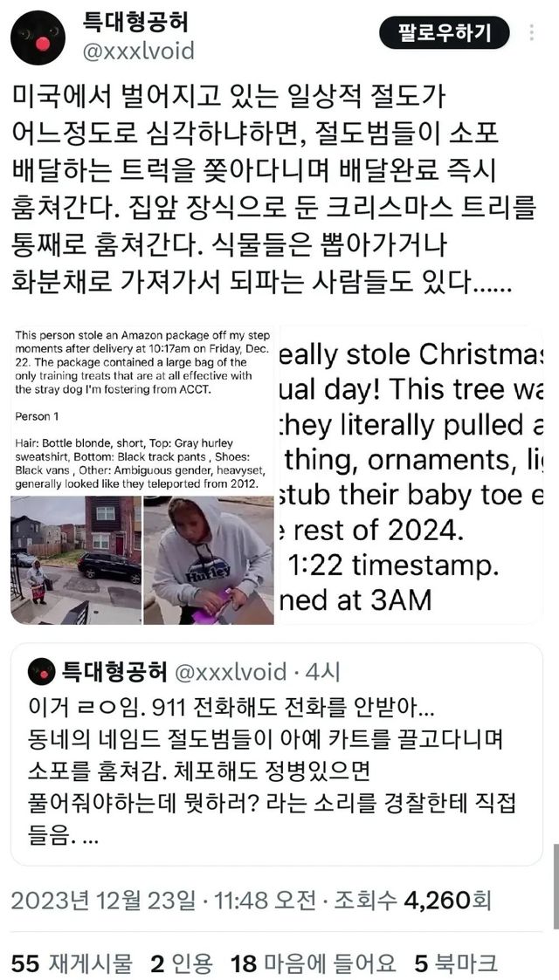Click quoted tweet author name 특대형공허
Screen dimensions: 559x980
pos(114,673)
